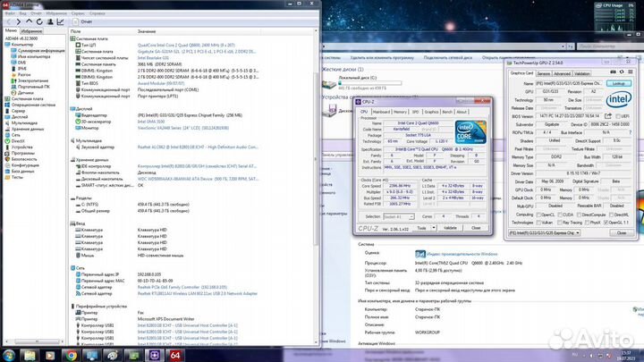
Task: Toggle the DirectML checkbox in GPU-Z
Action: tap(611, 215)
